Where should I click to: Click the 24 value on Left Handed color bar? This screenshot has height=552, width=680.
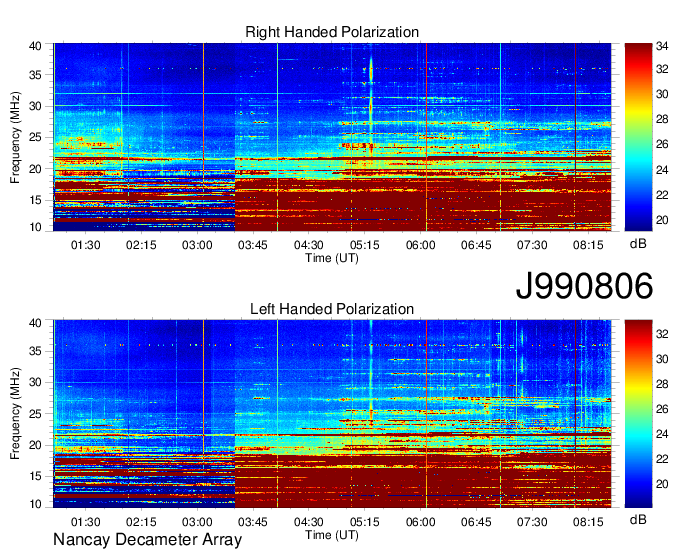[662, 434]
